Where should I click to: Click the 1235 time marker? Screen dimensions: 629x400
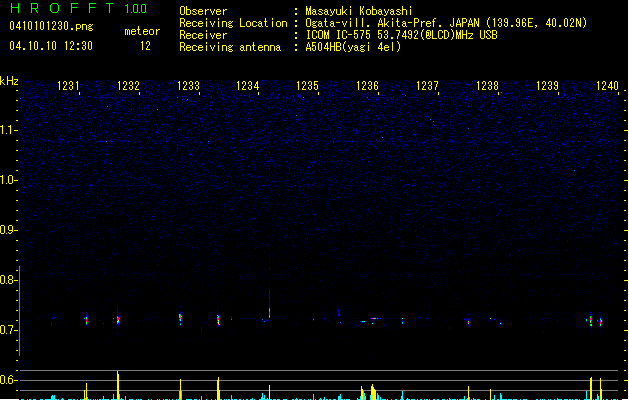pos(307,86)
